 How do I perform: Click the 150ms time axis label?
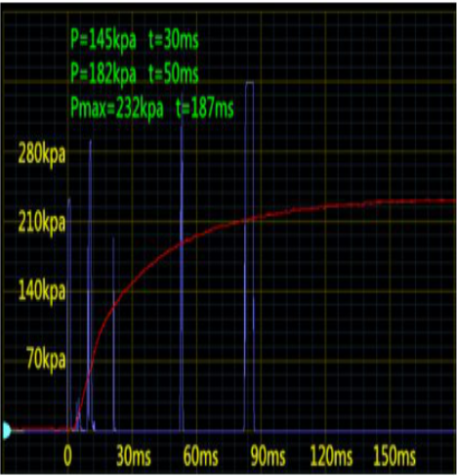point(395,455)
